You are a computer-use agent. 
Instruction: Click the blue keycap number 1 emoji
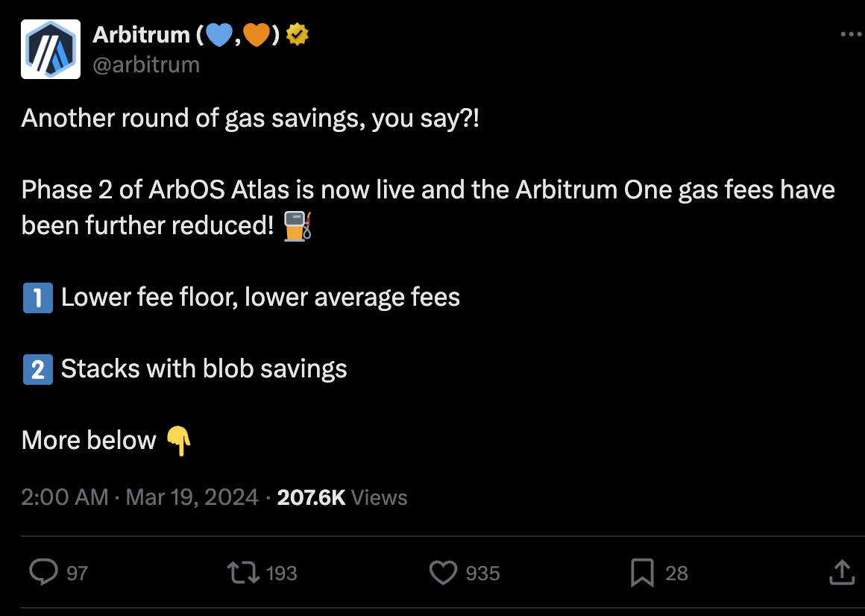[37, 298]
